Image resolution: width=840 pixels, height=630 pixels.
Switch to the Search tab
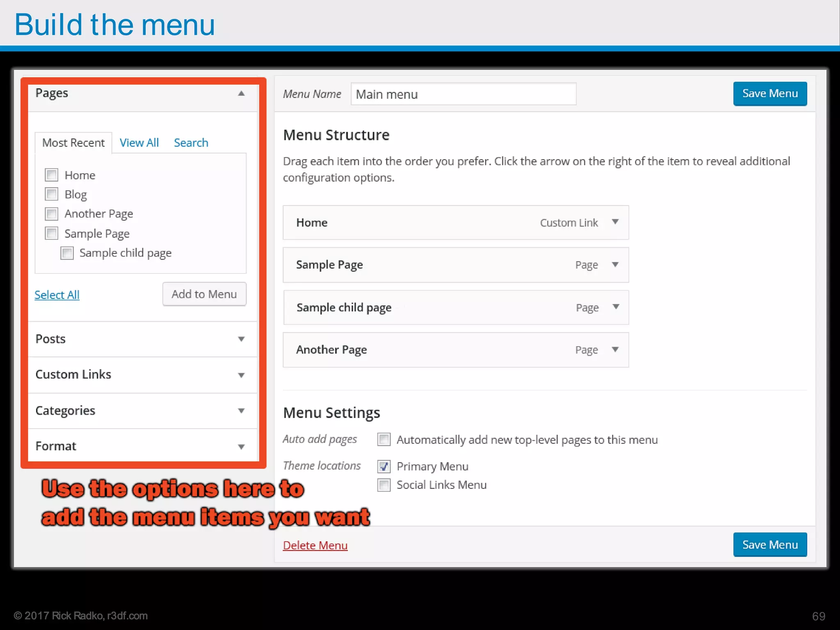click(x=191, y=143)
